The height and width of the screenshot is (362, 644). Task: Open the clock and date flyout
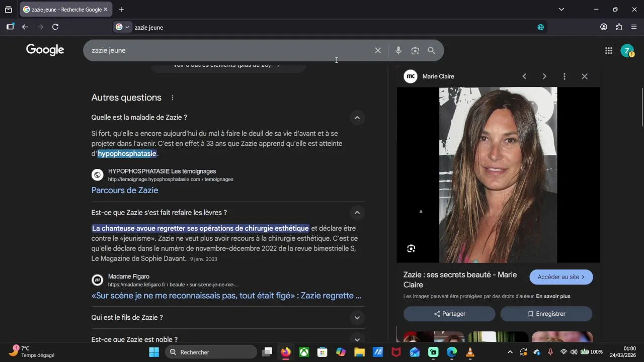(623, 352)
